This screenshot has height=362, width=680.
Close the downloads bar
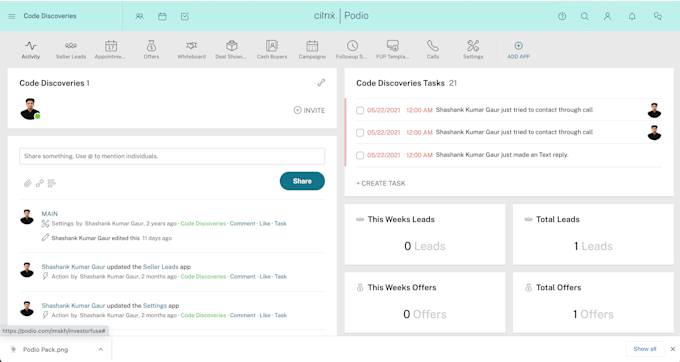click(x=673, y=349)
